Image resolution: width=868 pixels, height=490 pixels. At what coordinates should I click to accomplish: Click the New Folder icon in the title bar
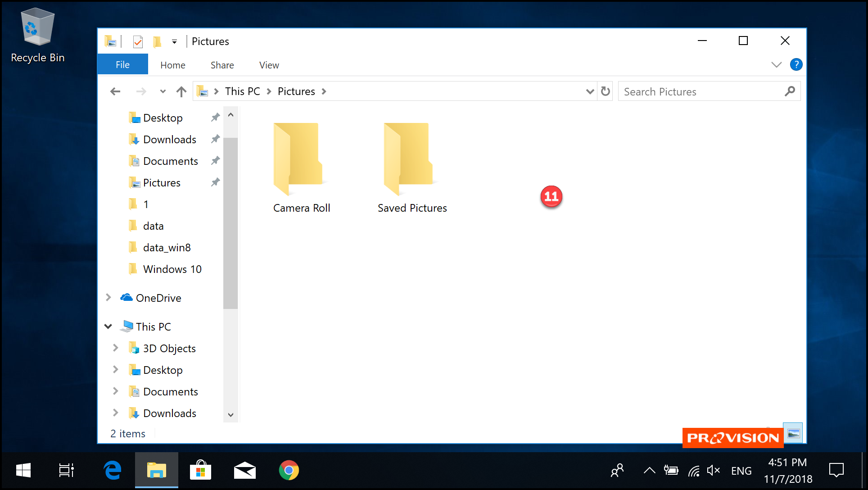point(157,42)
